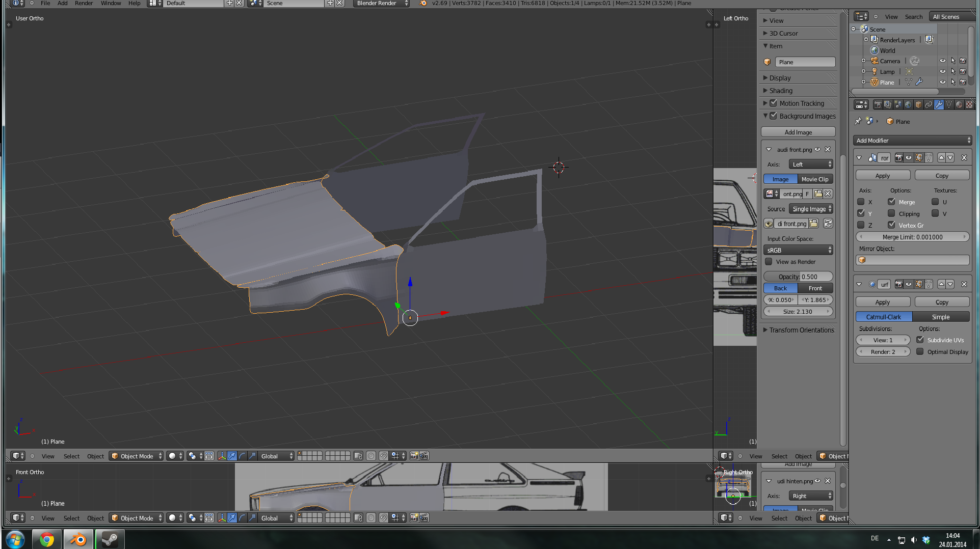Open Modifiers properties tab (wrench icon)

pyautogui.click(x=939, y=105)
